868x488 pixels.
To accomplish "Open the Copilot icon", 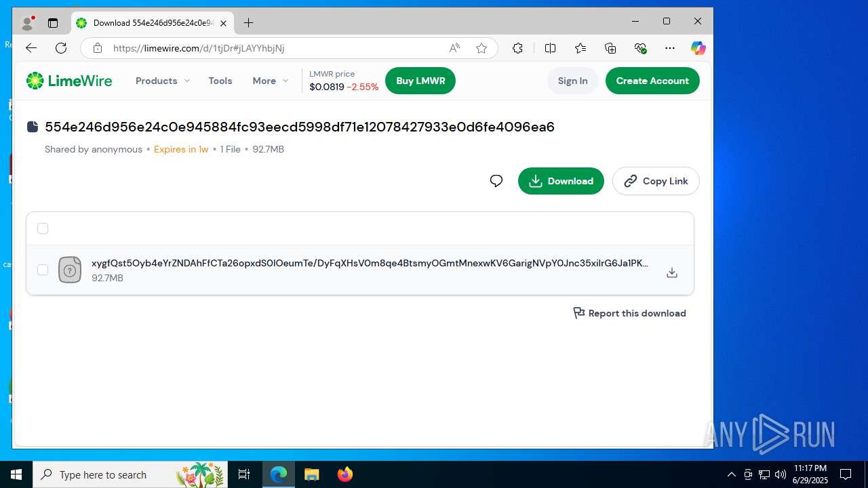I will [x=698, y=48].
